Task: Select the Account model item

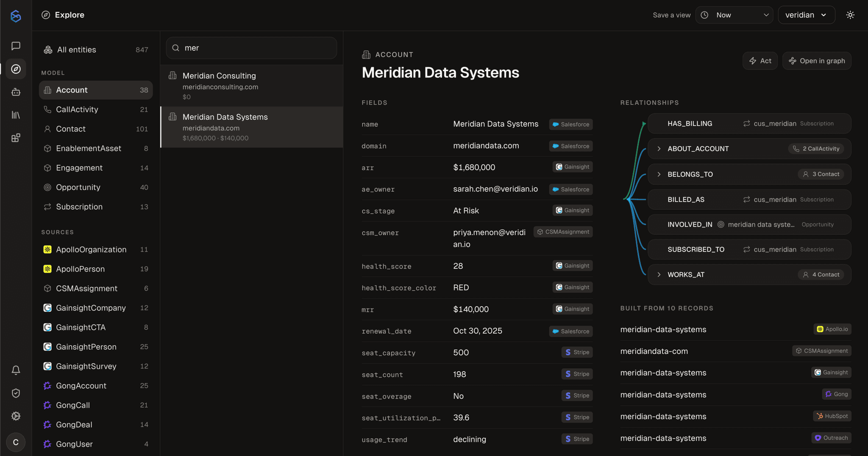Action: point(96,90)
